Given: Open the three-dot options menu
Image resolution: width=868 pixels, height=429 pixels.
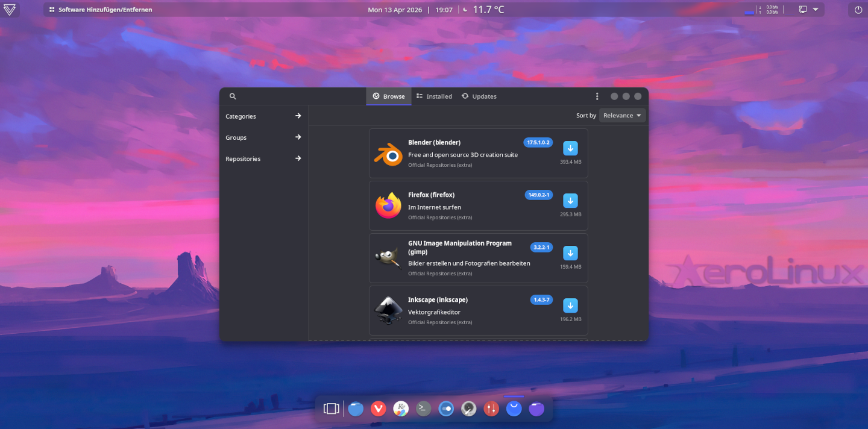Looking at the screenshot, I should point(597,96).
